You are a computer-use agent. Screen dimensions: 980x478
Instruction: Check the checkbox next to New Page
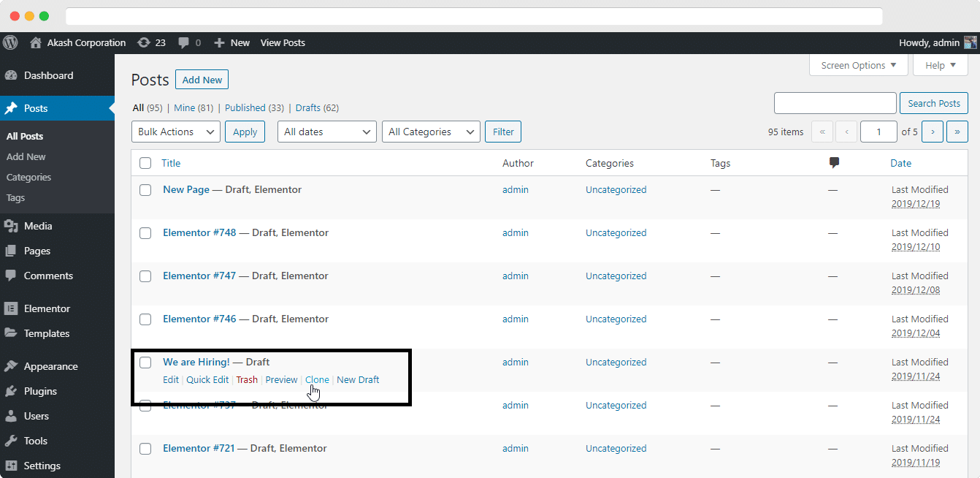(x=145, y=190)
